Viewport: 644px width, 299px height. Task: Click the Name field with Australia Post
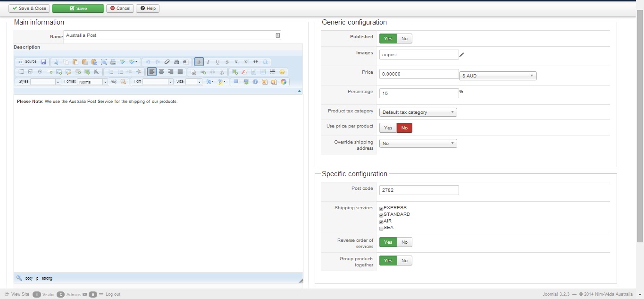click(x=172, y=35)
